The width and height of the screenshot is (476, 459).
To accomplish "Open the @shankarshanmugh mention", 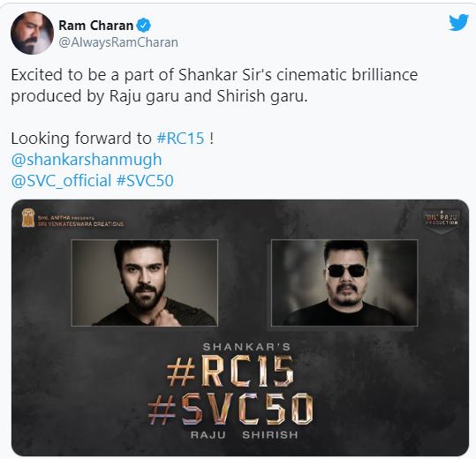I will click(87, 160).
